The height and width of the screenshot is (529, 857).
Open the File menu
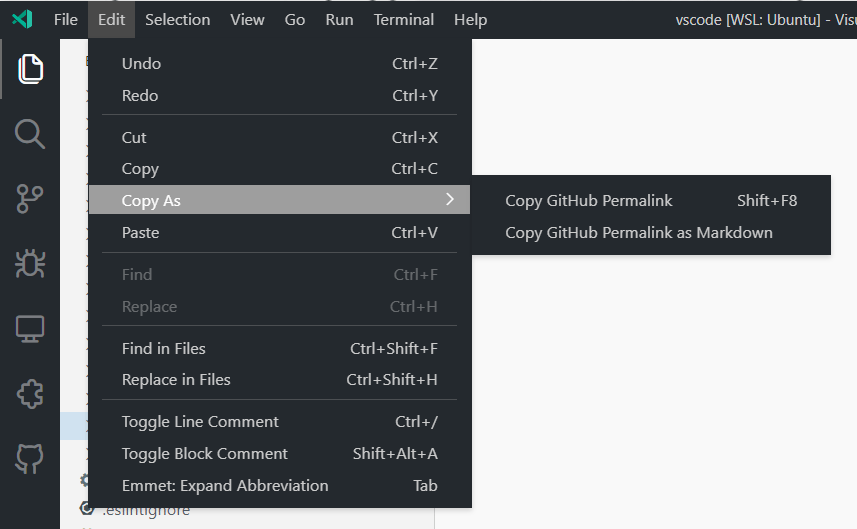(x=66, y=19)
